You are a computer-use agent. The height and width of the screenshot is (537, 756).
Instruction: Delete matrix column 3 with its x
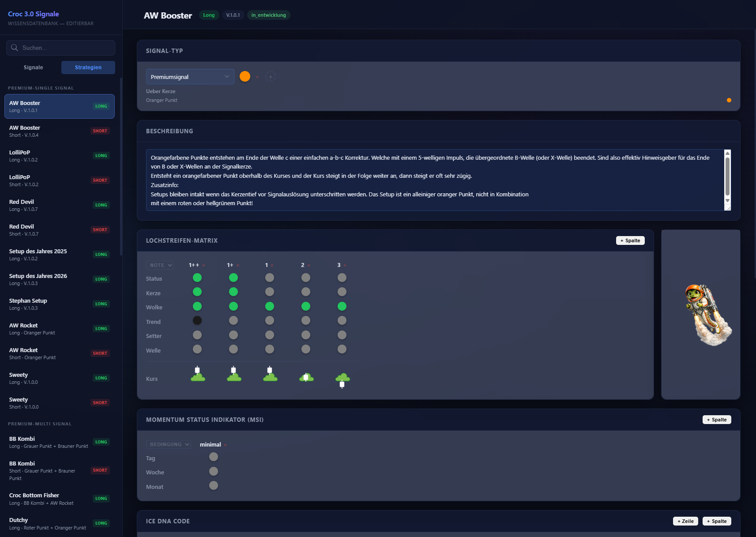(345, 266)
